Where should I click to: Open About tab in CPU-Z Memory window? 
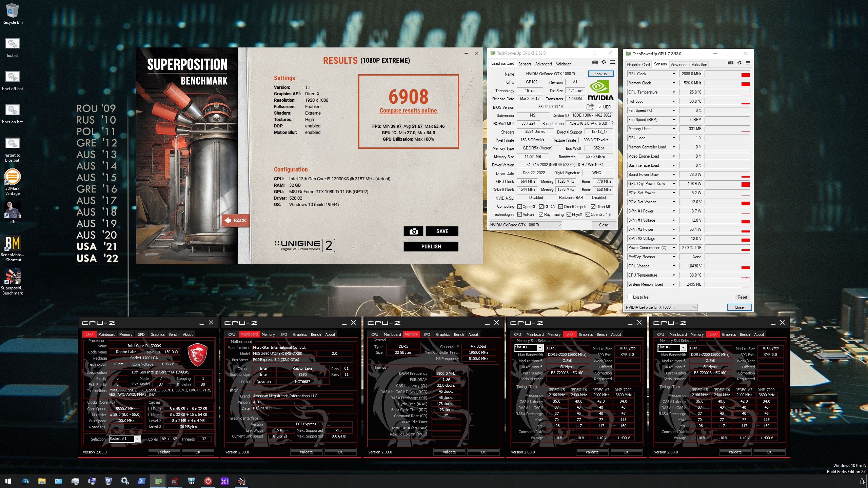pos(473,334)
